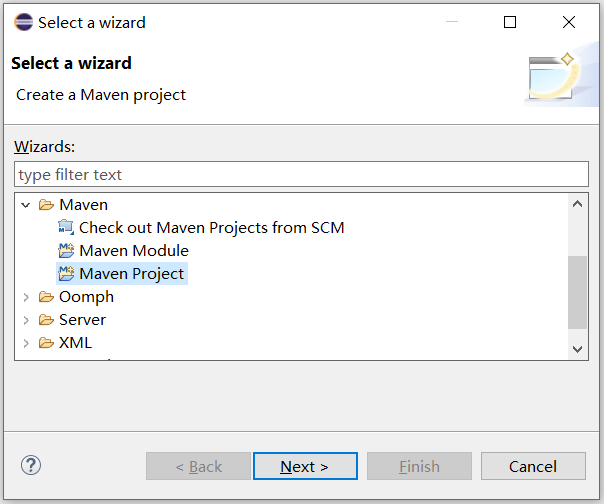The image size is (604, 504).
Task: Select the Maven Module entry
Action: pyautogui.click(x=134, y=250)
